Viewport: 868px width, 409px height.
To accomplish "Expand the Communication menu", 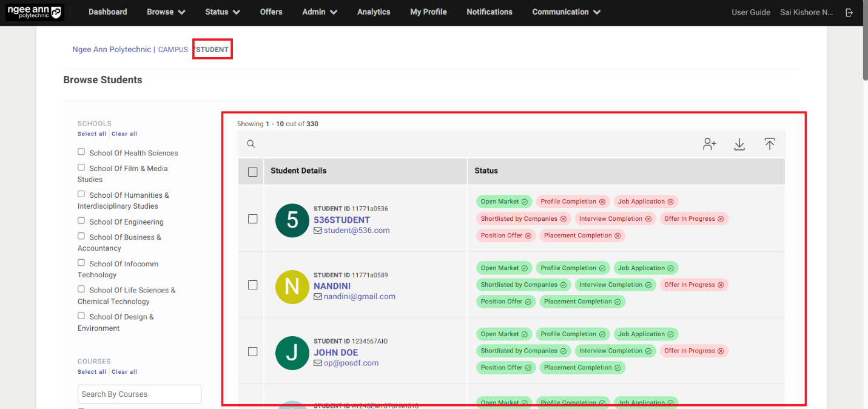I will click(566, 12).
